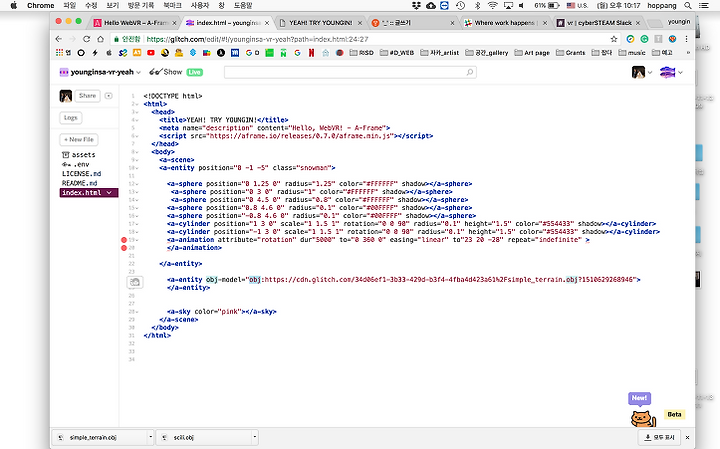Open the Logs panel
The width and height of the screenshot is (720, 449).
(x=71, y=118)
